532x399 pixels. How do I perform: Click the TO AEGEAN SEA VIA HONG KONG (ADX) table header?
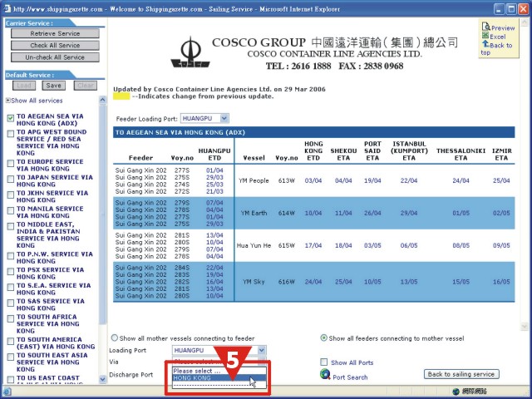[314, 132]
